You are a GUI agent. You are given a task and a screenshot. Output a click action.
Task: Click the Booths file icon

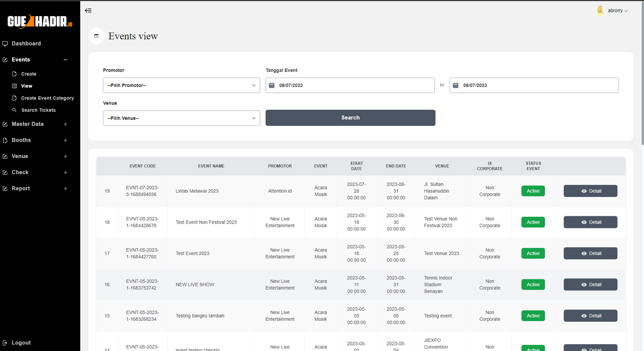(x=5, y=140)
